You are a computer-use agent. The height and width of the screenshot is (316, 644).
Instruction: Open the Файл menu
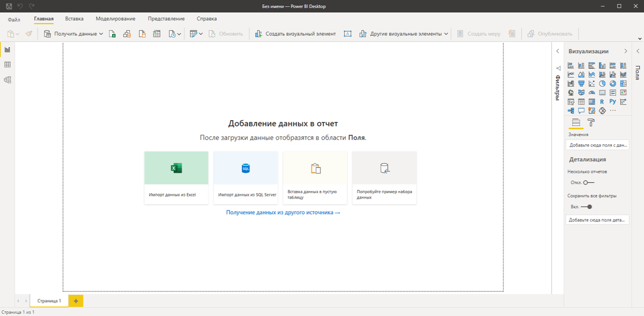pos(14,19)
